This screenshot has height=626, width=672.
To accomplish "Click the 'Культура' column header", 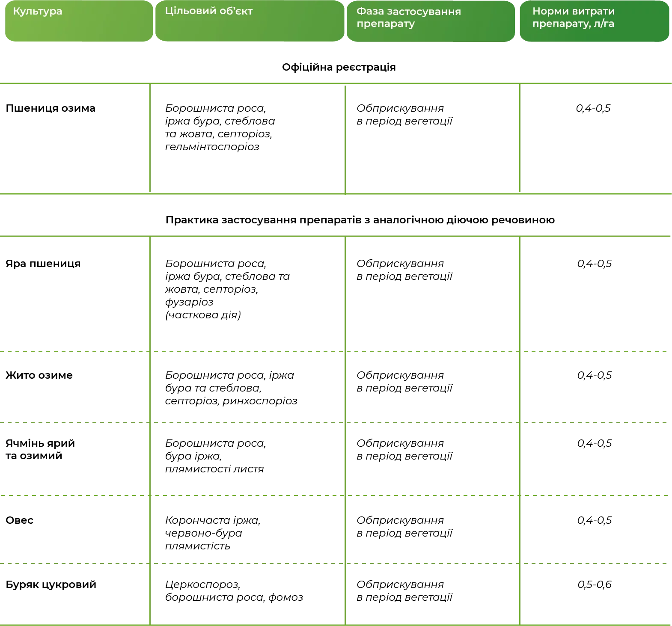I will click(x=79, y=21).
